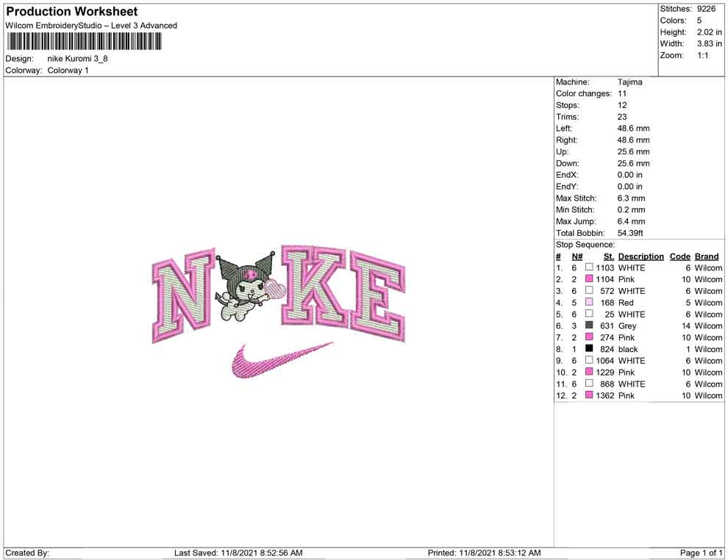Image resolution: width=728 pixels, height=560 pixels.
Task: Click the Created By label
Action: pos(27,553)
